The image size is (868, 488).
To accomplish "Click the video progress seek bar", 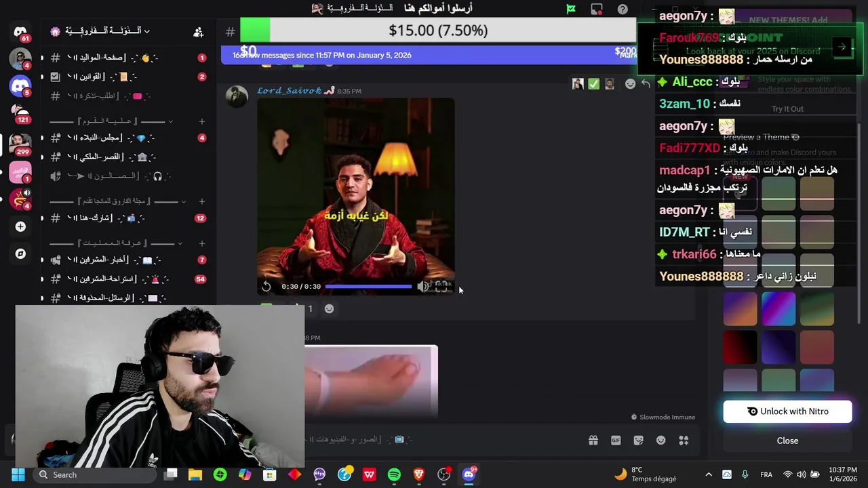I will [x=368, y=287].
